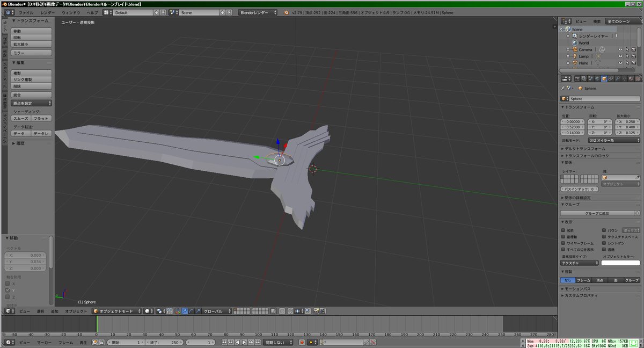
Task: Open the Texture checker tab in properties
Action: [638, 78]
